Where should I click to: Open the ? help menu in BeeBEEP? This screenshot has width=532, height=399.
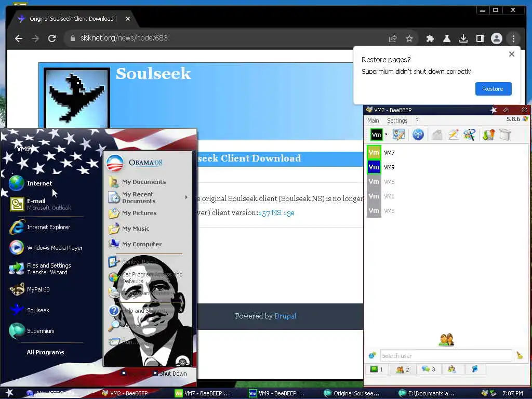coord(417,121)
